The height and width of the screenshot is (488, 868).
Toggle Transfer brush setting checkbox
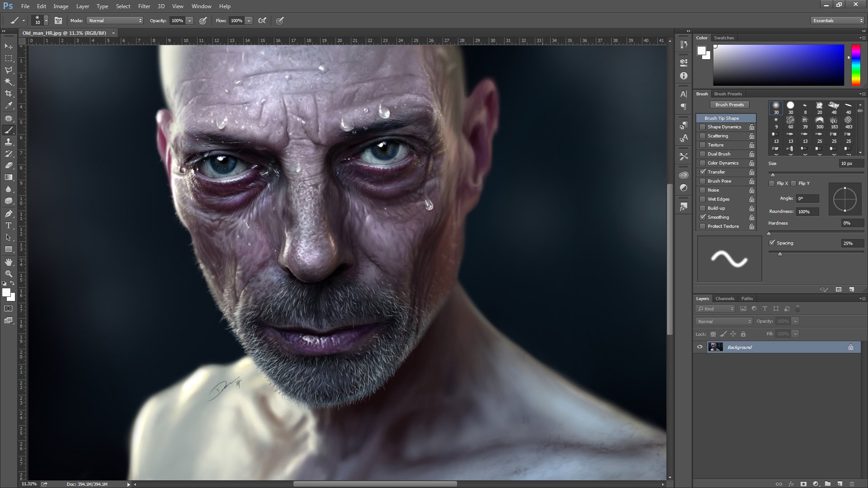(x=701, y=172)
